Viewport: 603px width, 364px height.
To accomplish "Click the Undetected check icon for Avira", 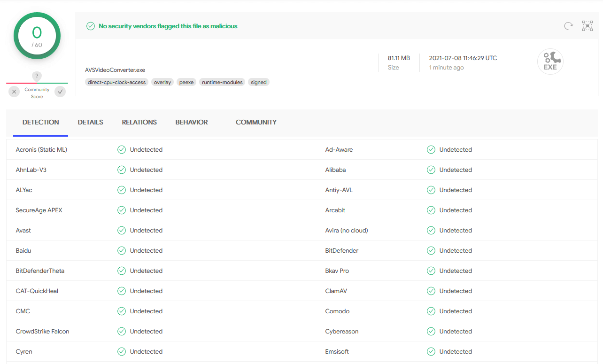I will pyautogui.click(x=431, y=231).
